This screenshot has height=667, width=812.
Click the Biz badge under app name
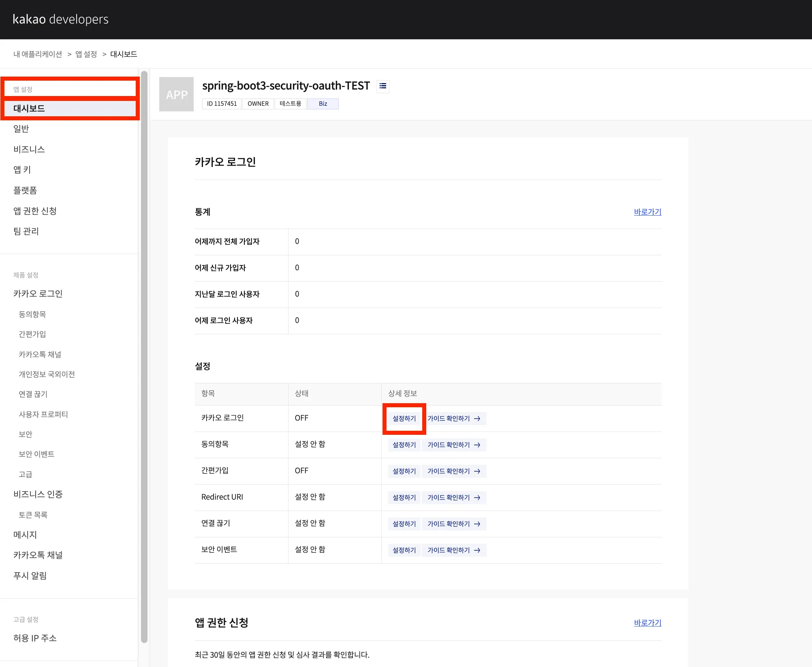pos(323,104)
